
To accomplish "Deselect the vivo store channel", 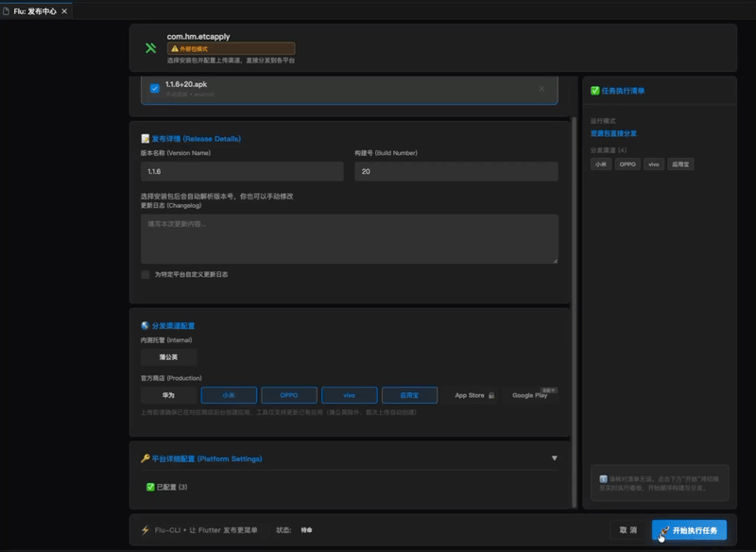I will [x=350, y=395].
